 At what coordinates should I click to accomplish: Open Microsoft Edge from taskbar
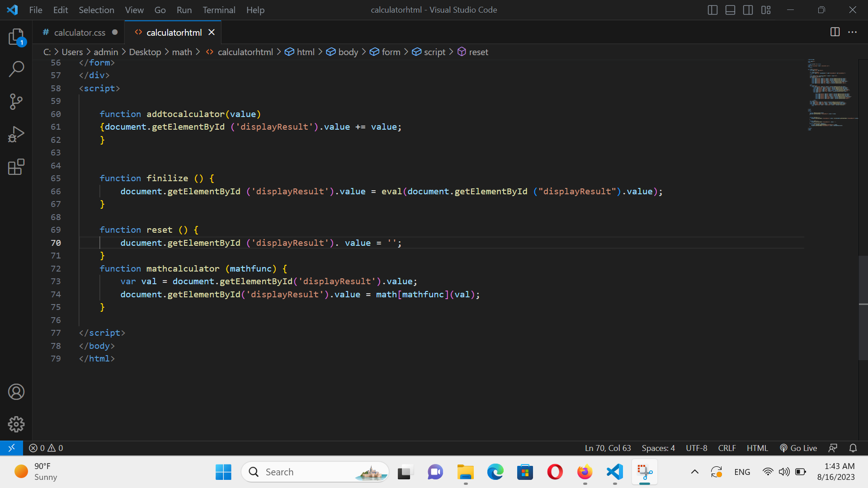click(x=495, y=472)
